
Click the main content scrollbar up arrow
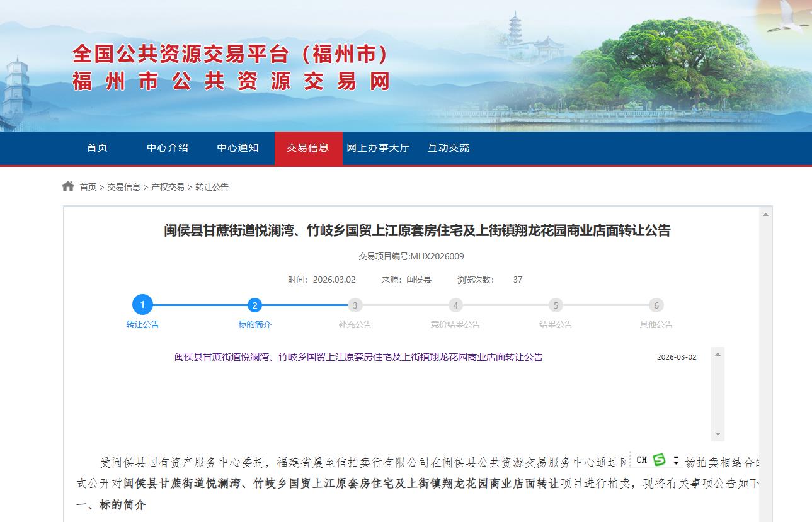point(765,215)
